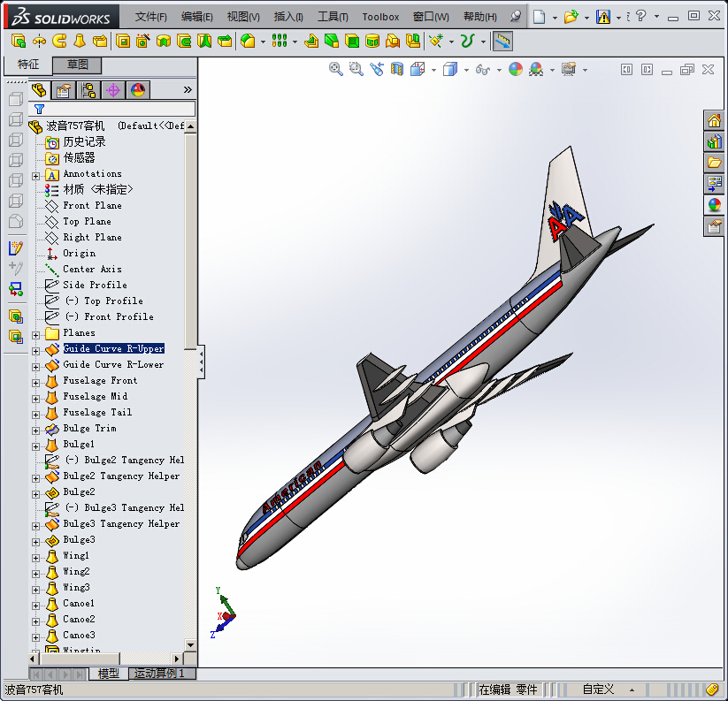The width and height of the screenshot is (728, 701).
Task: Select the Curves tool
Action: tap(467, 42)
